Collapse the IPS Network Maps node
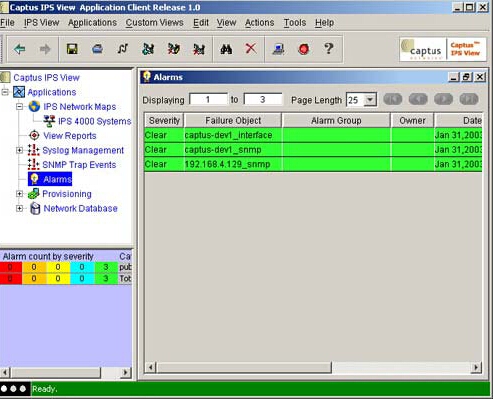Image resolution: width=493 pixels, height=399 pixels. coord(20,107)
